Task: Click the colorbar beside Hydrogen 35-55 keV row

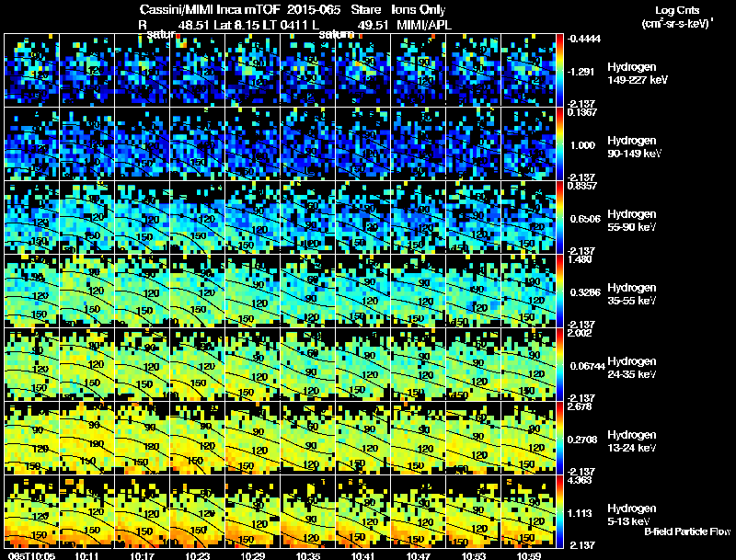Action: 559,291
